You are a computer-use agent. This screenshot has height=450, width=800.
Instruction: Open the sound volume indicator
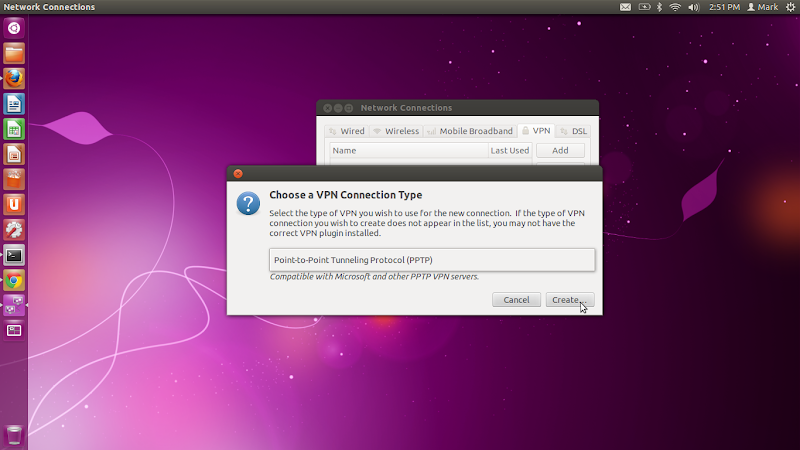694,7
